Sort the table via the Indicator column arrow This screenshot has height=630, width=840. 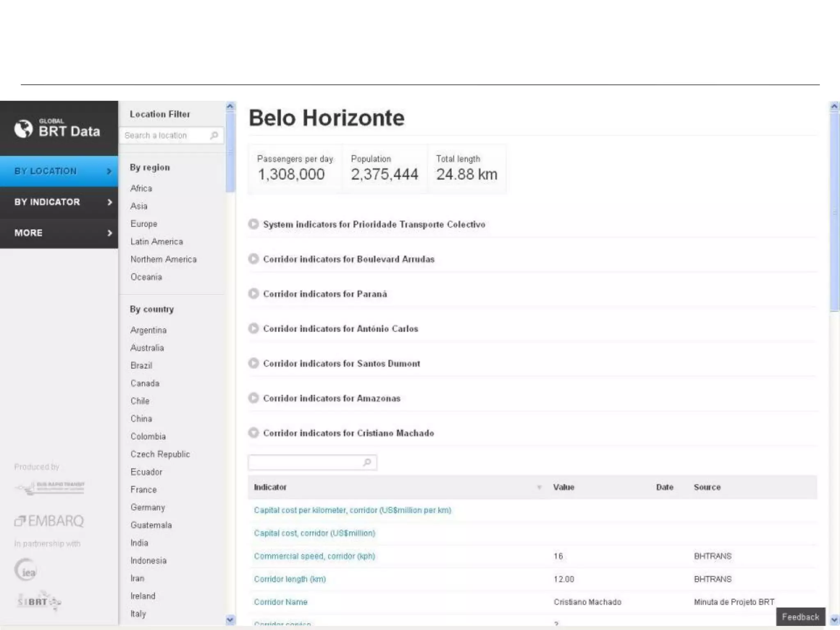pos(539,487)
